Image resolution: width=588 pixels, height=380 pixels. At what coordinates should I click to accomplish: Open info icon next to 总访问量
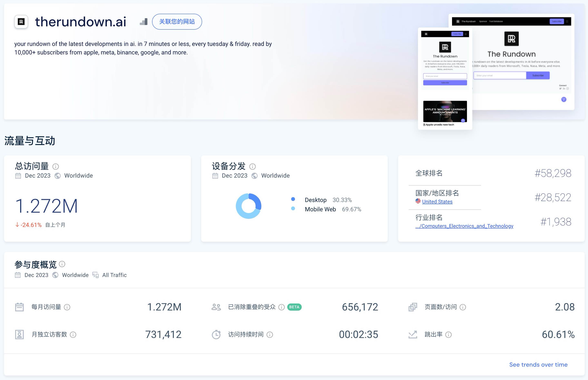(56, 167)
